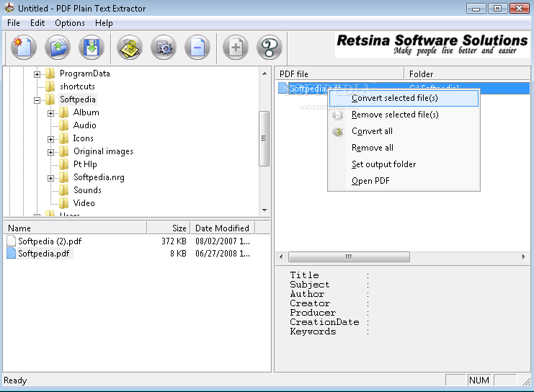Click the New file toolbar icon
Screen dimensions: 534x392
coord(24,48)
